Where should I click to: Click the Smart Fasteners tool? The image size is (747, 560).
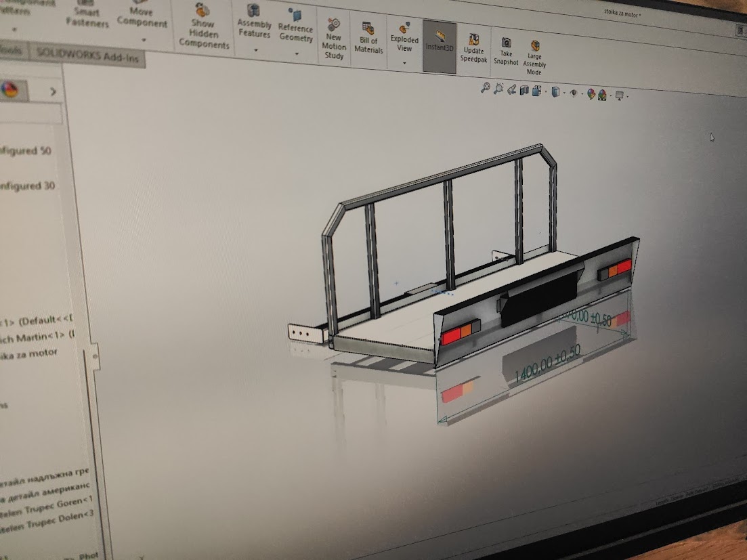[x=87, y=16]
